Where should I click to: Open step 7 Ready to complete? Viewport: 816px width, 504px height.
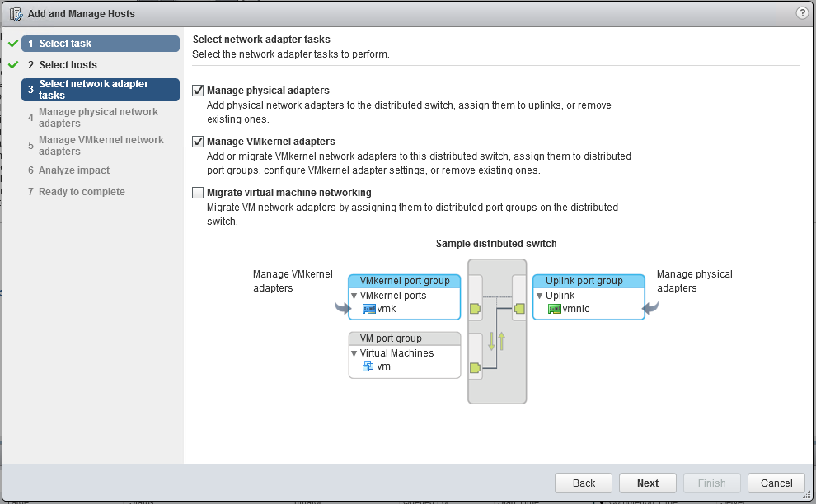pos(101,192)
